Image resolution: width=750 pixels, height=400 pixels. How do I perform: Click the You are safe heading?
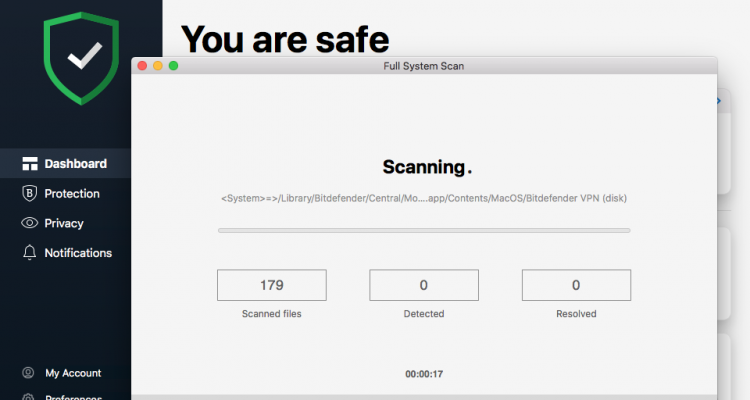click(285, 39)
